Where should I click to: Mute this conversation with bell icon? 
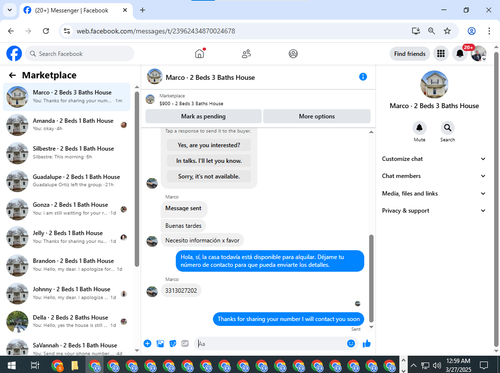[419, 128]
